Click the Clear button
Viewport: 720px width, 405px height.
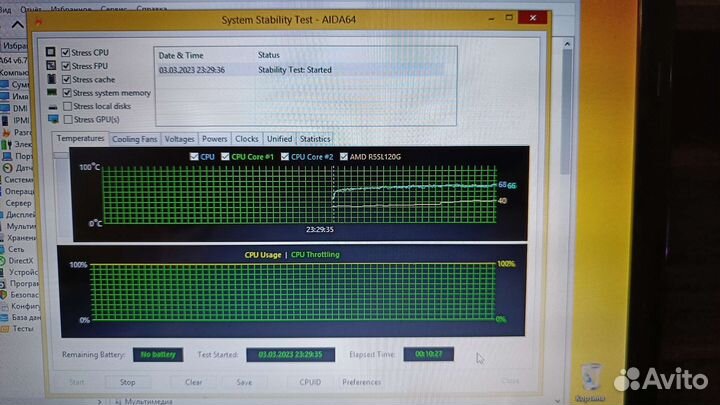(193, 382)
